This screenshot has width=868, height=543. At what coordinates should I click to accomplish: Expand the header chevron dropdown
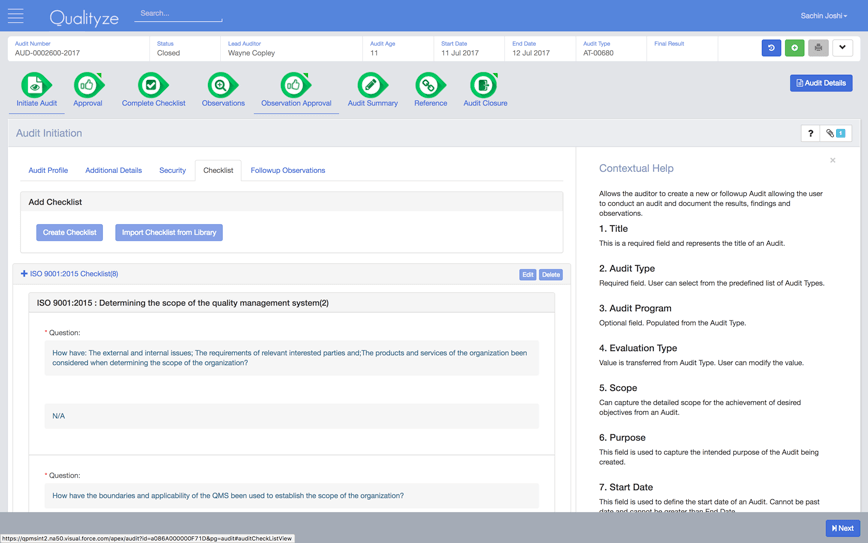(842, 48)
